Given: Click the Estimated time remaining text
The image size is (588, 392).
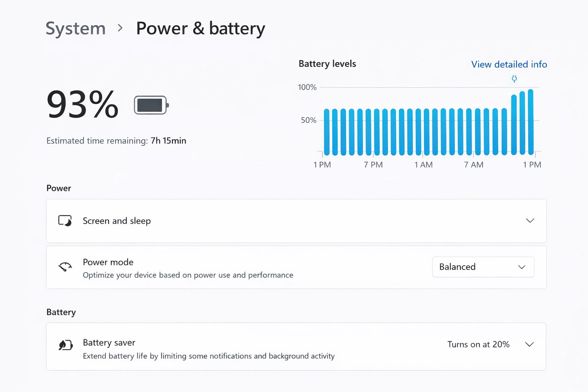Looking at the screenshot, I should 116,140.
